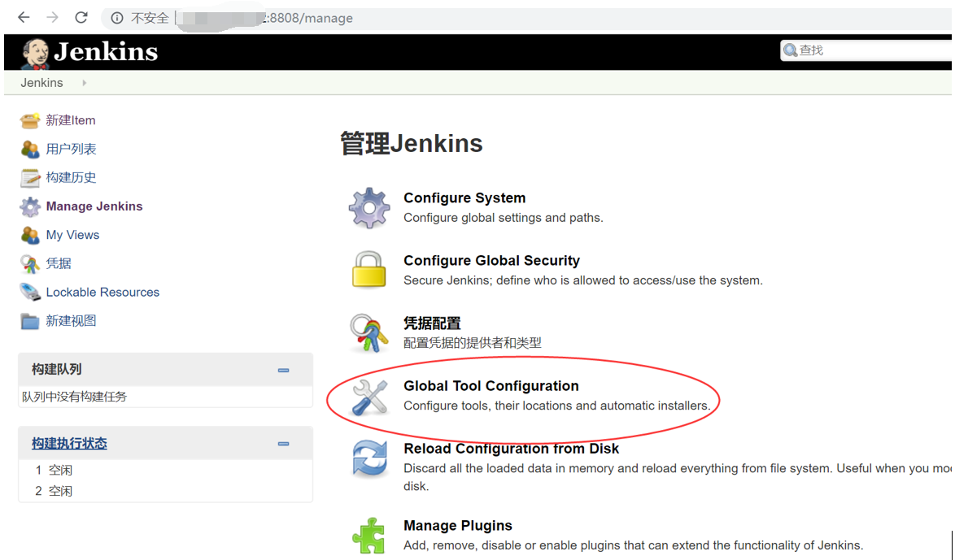Screen dimensions: 955x560
Task: Click executor row 2 空闲
Action: tap(54, 491)
